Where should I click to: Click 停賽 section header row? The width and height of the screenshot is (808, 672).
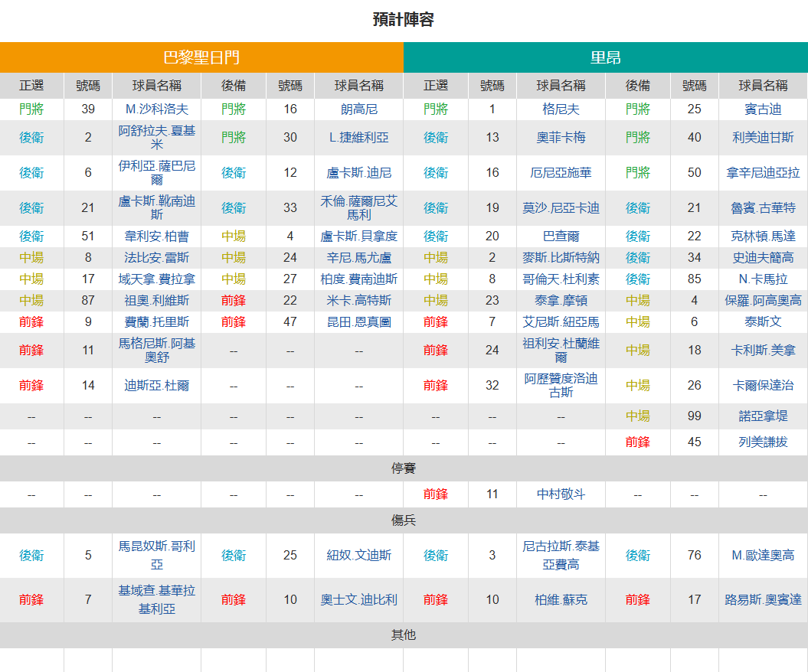tap(404, 468)
